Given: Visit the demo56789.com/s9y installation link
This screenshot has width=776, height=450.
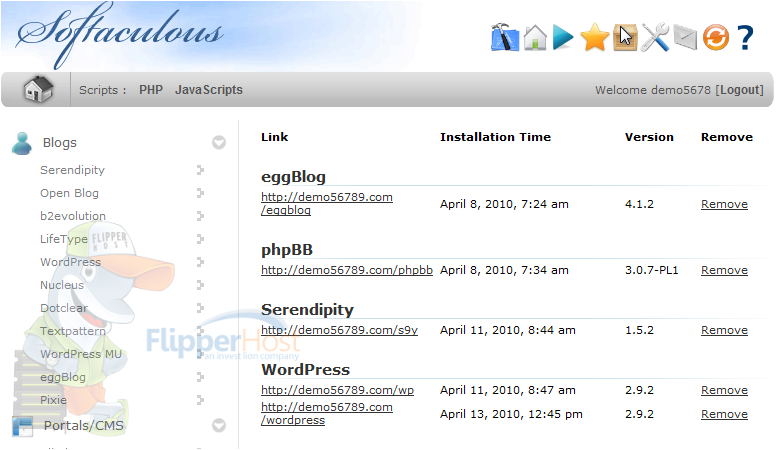Looking at the screenshot, I should click(x=340, y=330).
